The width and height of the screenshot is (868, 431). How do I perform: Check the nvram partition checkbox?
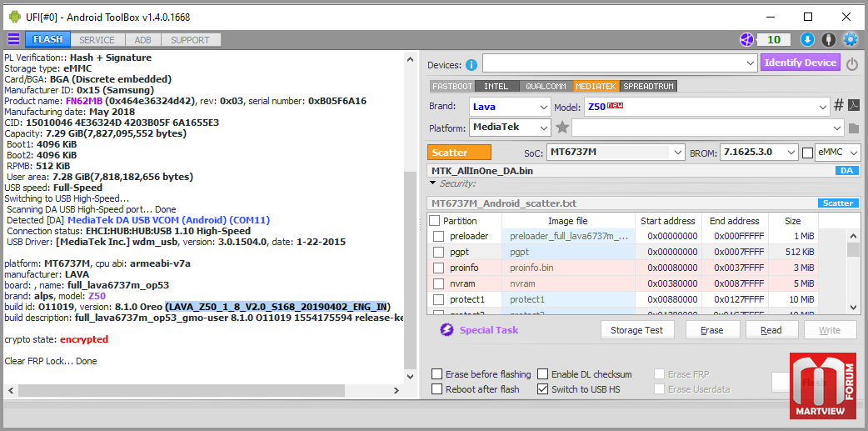click(438, 283)
